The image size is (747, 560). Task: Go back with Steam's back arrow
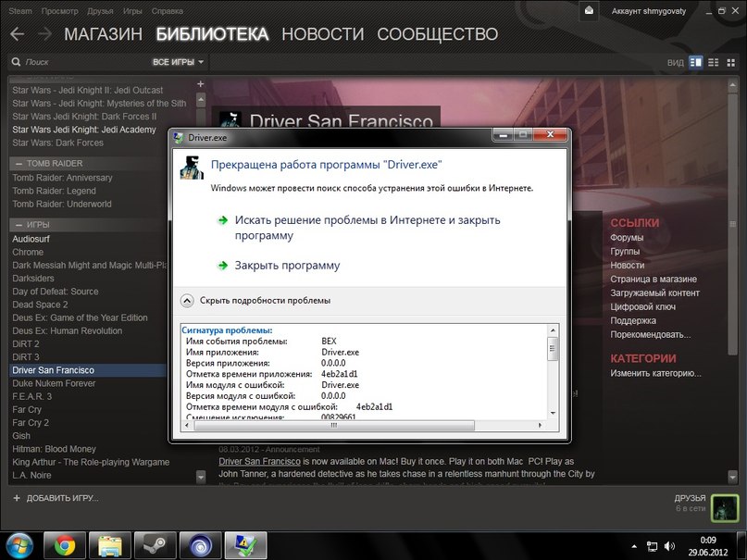(18, 34)
